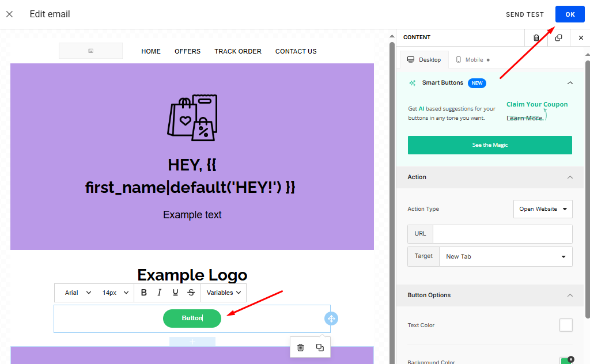Apply Italic formatting in text toolbar
590x364 pixels.
160,293
